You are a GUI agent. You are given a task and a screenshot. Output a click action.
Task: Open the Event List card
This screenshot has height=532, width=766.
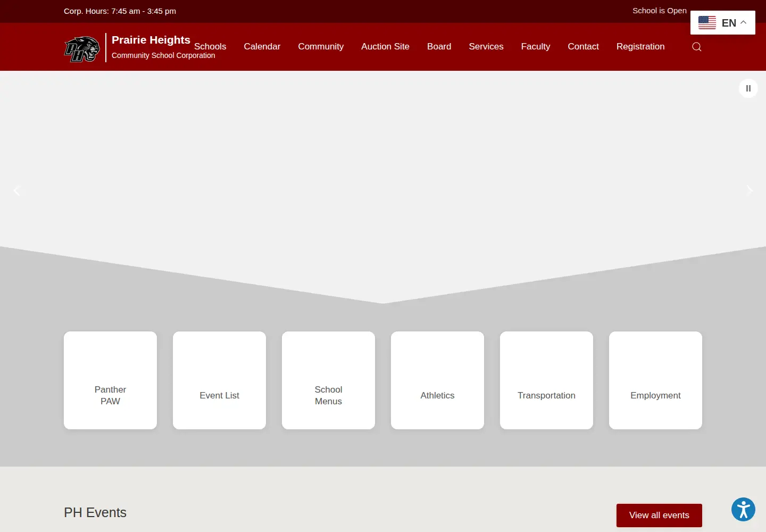tap(219, 380)
